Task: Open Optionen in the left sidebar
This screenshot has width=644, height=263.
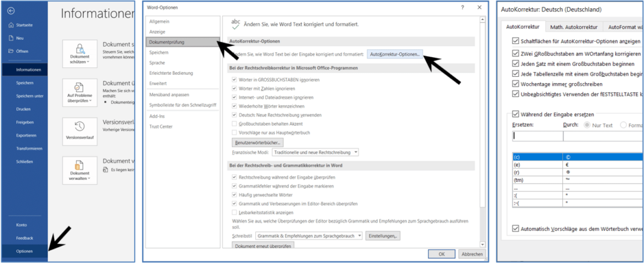Action: [x=24, y=250]
